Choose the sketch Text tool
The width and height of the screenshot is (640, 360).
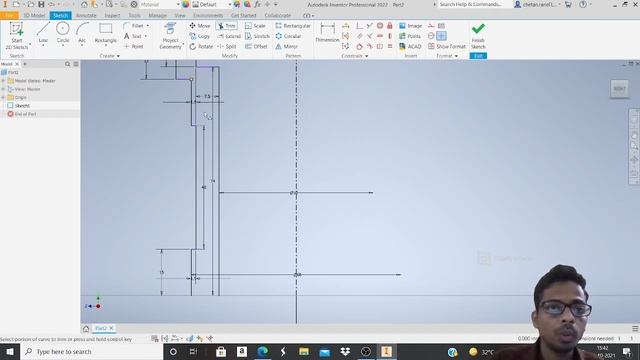[133, 36]
